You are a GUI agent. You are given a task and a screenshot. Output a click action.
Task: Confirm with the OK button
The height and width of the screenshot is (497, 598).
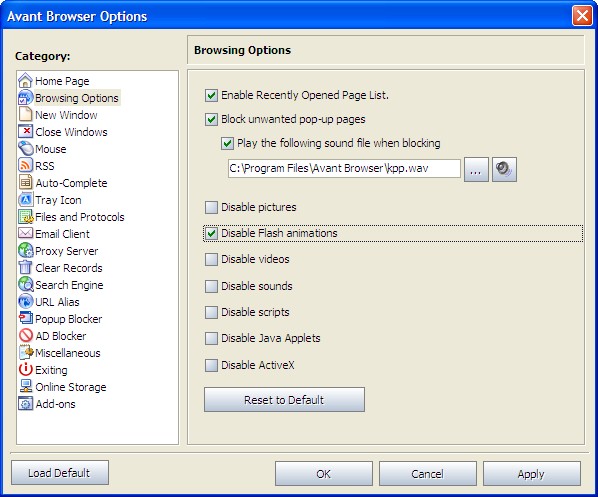click(323, 473)
